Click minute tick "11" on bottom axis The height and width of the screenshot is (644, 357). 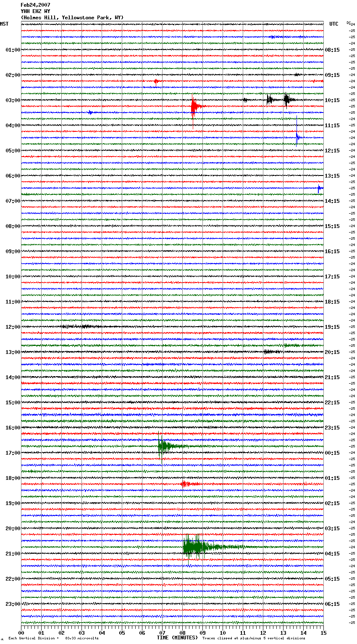[243, 633]
